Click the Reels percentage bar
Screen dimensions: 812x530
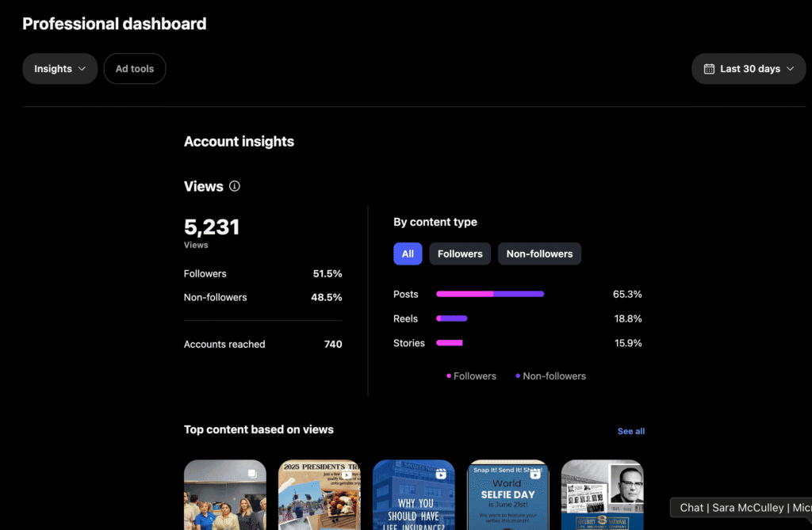[452, 318]
